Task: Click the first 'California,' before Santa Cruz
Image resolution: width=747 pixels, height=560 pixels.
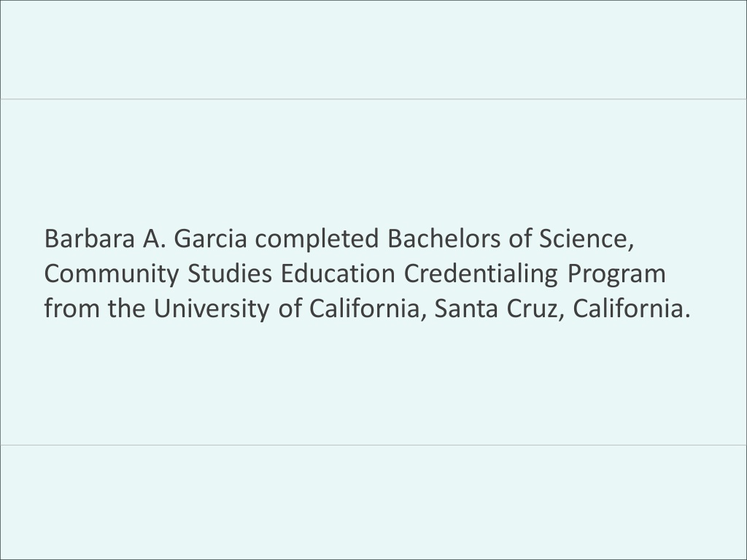Action: click(368, 309)
